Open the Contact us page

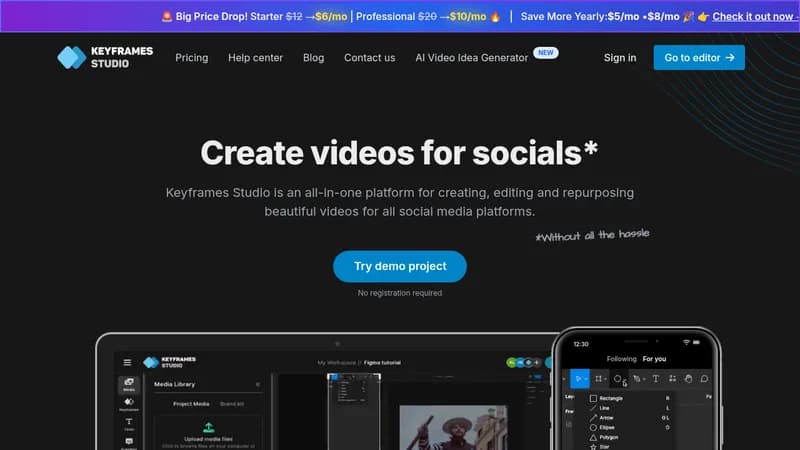point(369,58)
